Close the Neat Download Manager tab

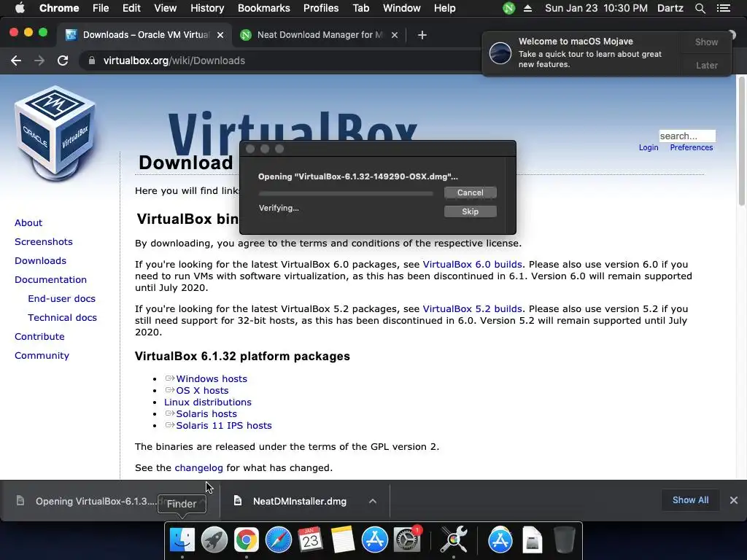tap(395, 35)
